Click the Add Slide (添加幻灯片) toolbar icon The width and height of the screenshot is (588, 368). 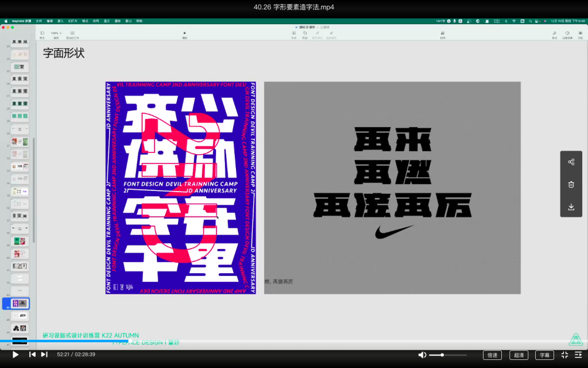(72, 33)
